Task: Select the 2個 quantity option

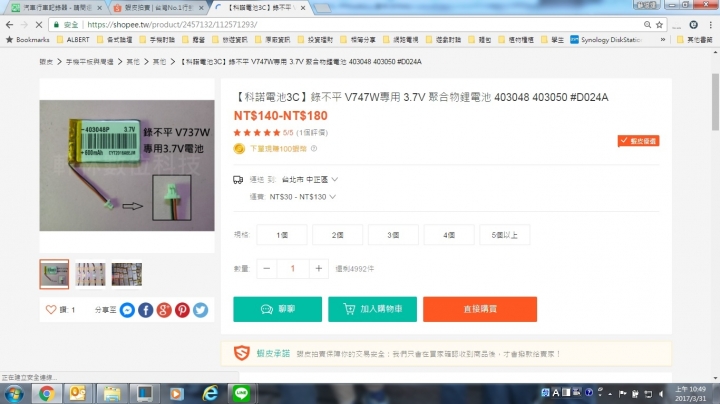Action: tap(338, 235)
